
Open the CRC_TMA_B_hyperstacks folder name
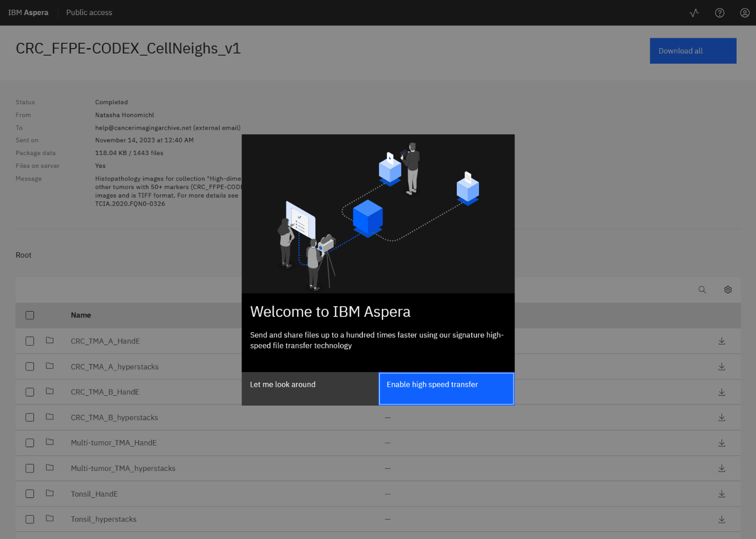click(114, 417)
